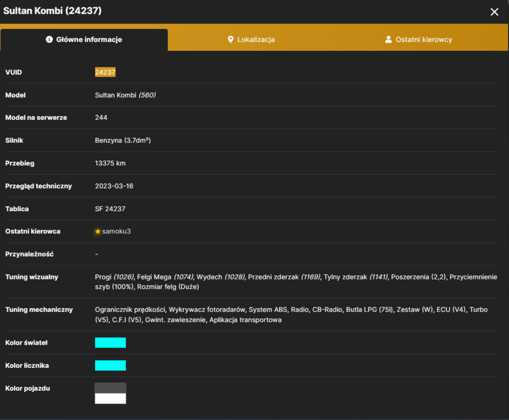
Task: Click the text 'Ogranicznik prędkości' in Tuning mechaniczny
Action: [130, 310]
